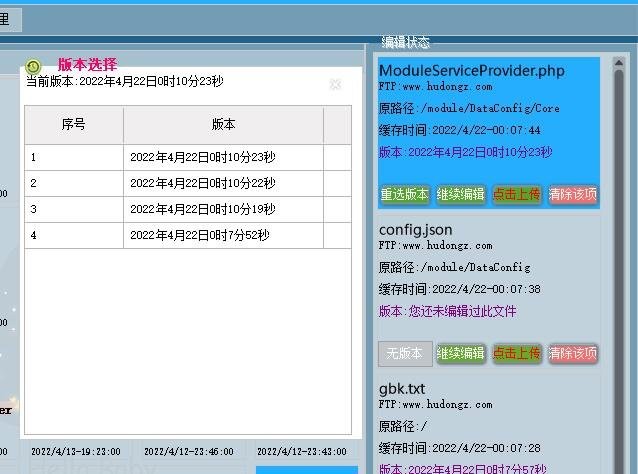This screenshot has width=638, height=474.
Task: Click 点击上传 for ModuleServiceProvider.php
Action: 517,194
